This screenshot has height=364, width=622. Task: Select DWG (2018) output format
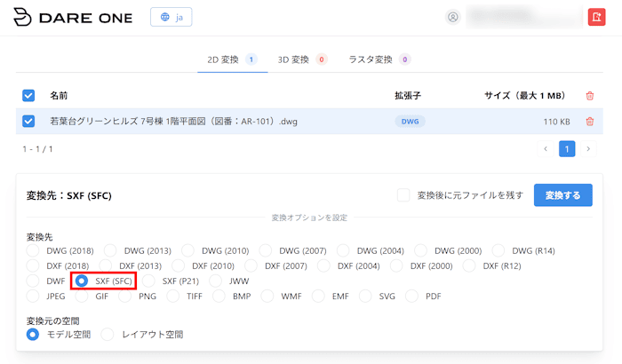click(33, 250)
